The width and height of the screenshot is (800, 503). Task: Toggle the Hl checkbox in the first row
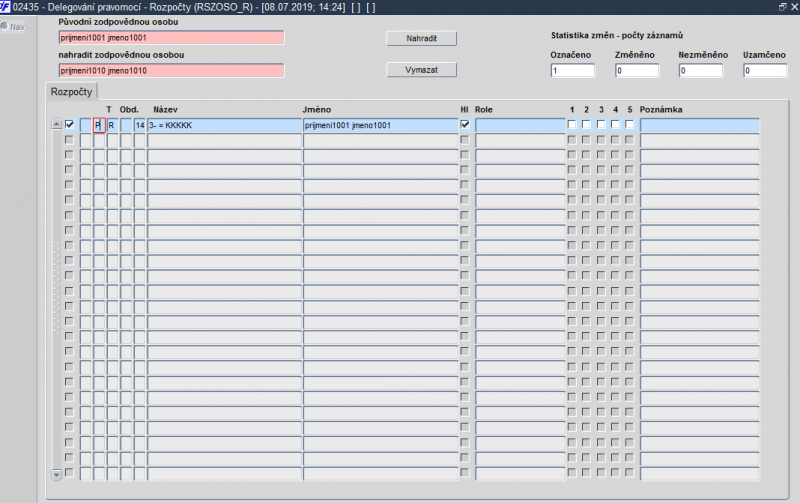click(x=465, y=124)
